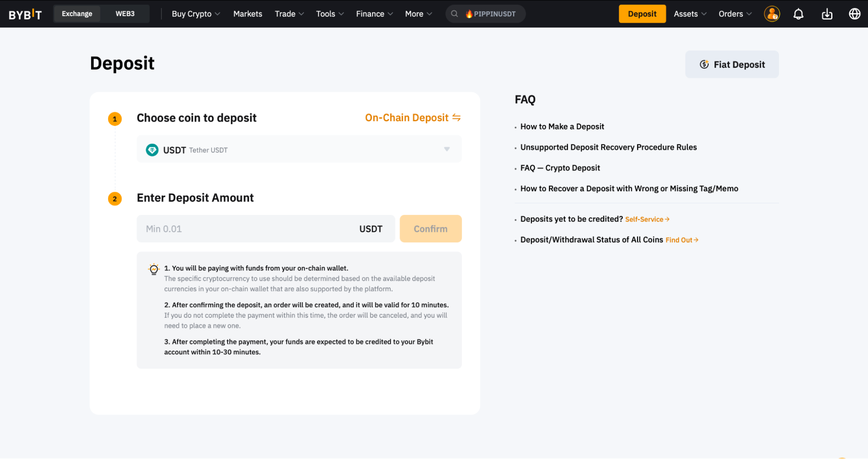The image size is (868, 459).
Task: Open the Orders dropdown
Action: [x=735, y=14]
